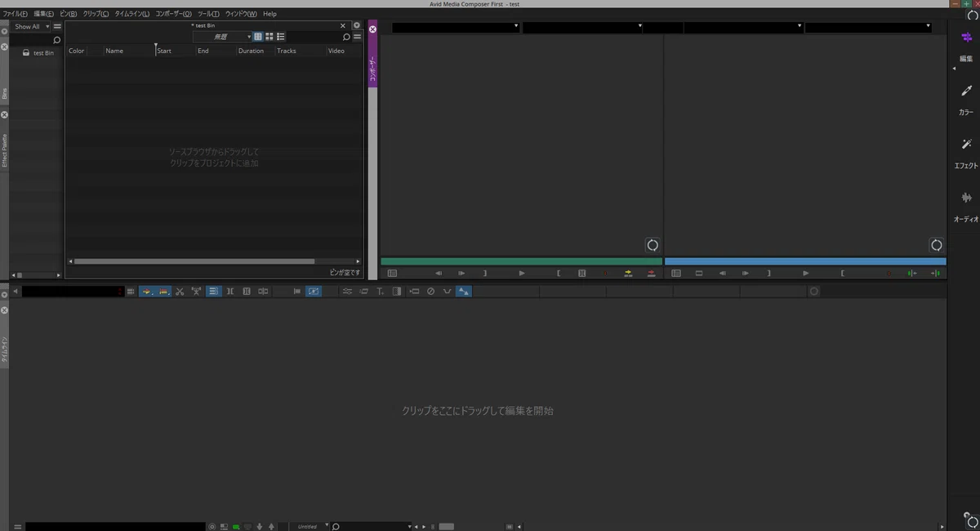Toggle the highlighted timeline link selection button

[213, 292]
